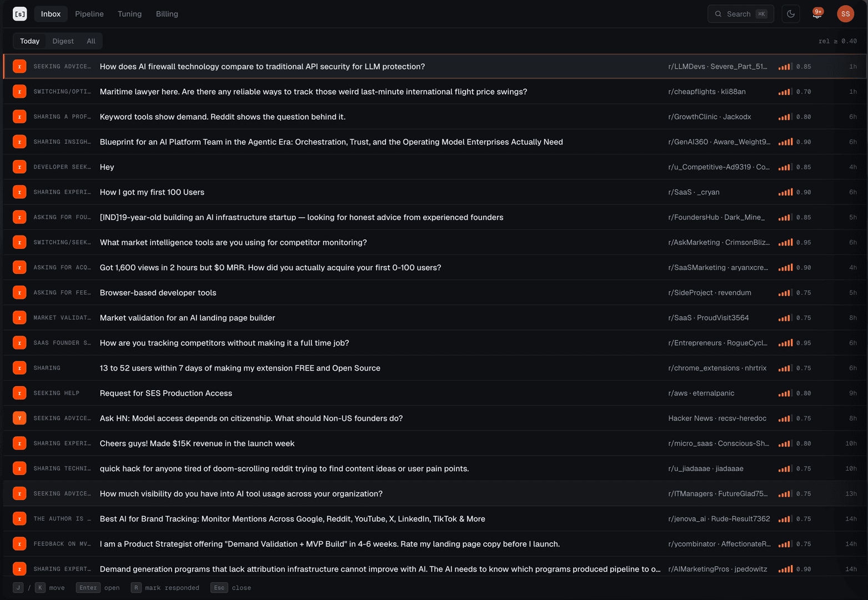Click the K key move hint
Image resolution: width=868 pixels, height=600 pixels.
[41, 588]
